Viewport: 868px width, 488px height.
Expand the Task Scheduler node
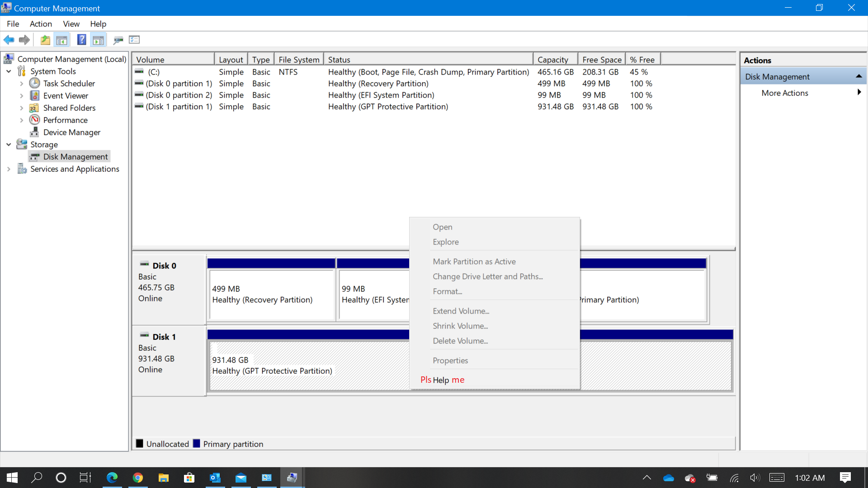21,83
